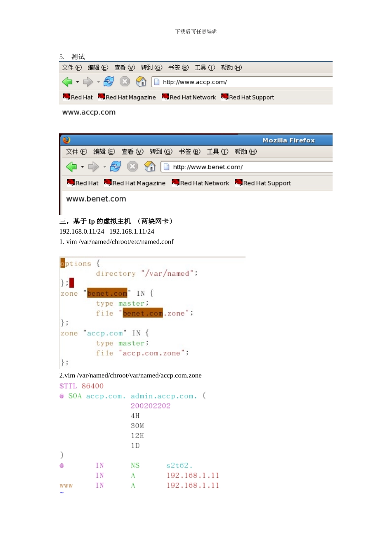Click directory "/var/named" config line
The height and width of the screenshot is (555, 392).
[x=147, y=273]
